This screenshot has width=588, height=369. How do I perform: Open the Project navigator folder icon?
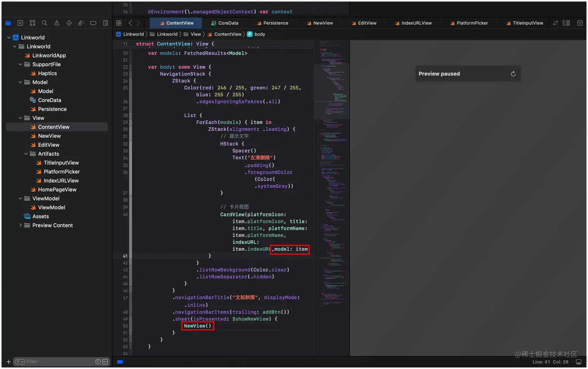click(x=8, y=23)
